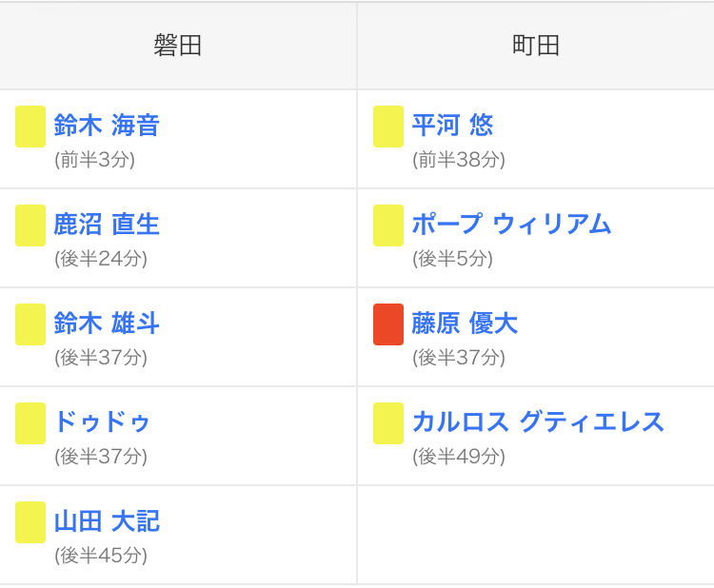
Task: Open player link 平河 悠
Action: pos(452,126)
